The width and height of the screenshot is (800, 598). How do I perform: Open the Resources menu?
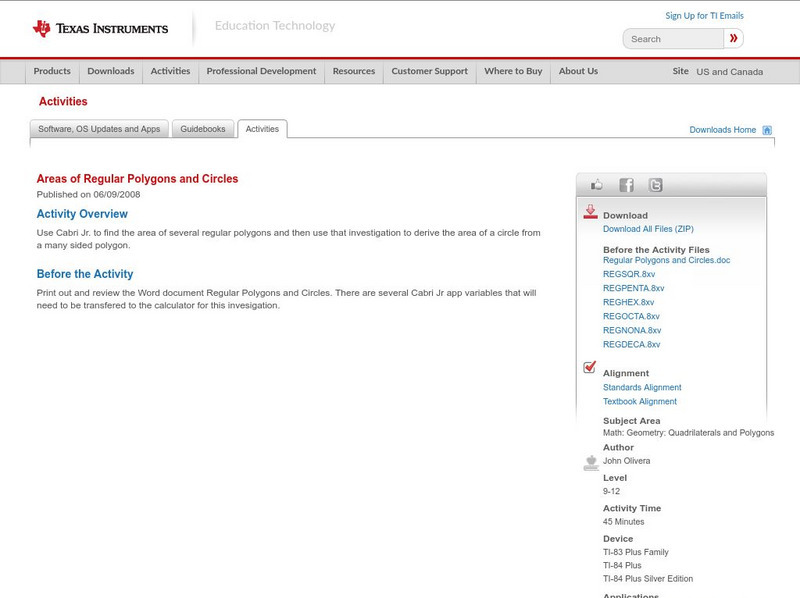(354, 71)
